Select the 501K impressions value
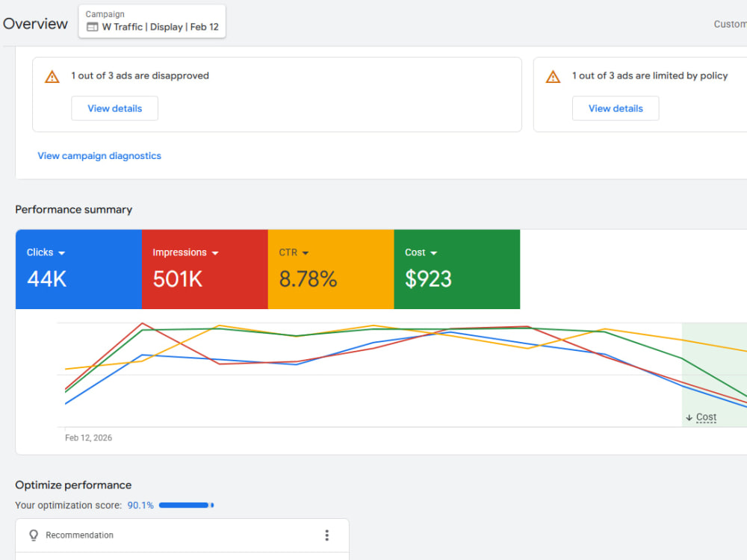This screenshot has height=560, width=747. [178, 279]
